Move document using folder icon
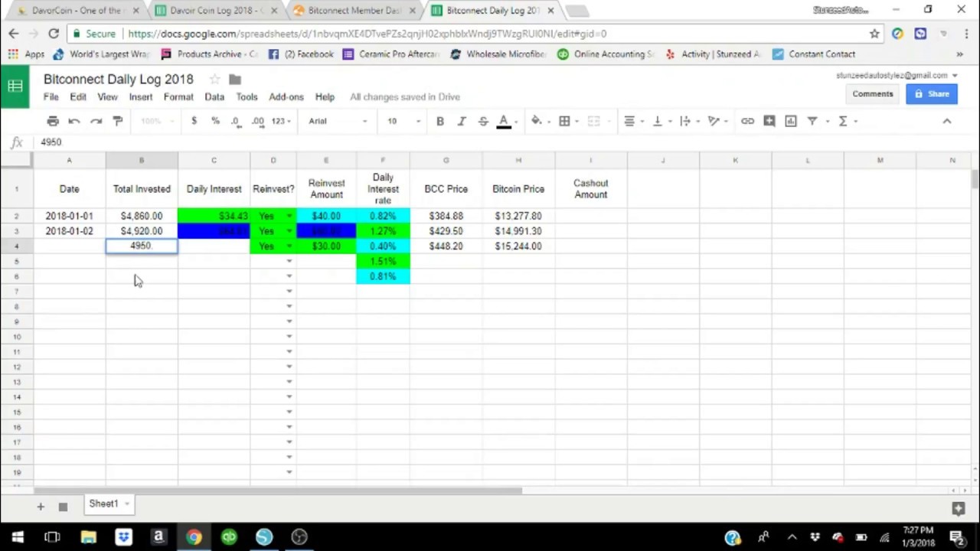The image size is (980, 551). 235,79
